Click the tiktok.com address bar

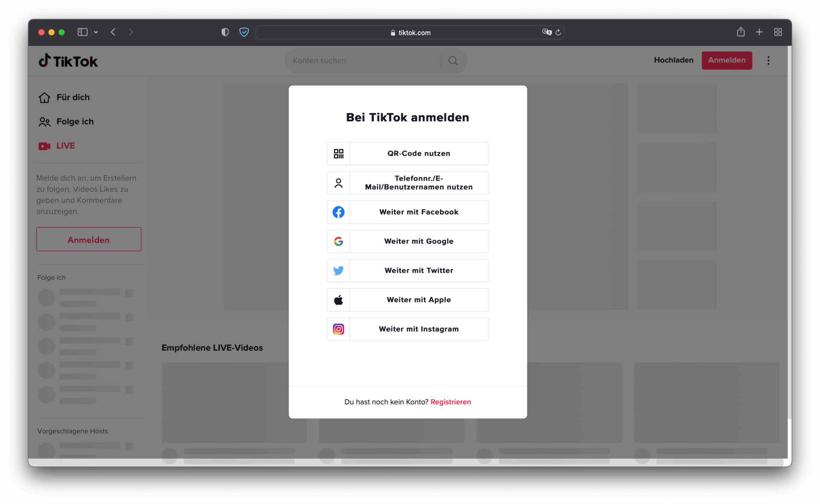pyautogui.click(x=410, y=32)
